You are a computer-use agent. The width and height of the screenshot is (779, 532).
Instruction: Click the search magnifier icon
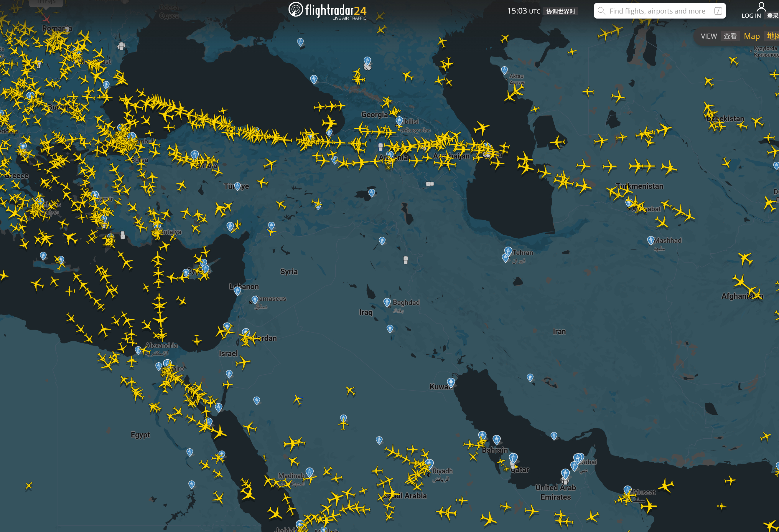pos(601,11)
